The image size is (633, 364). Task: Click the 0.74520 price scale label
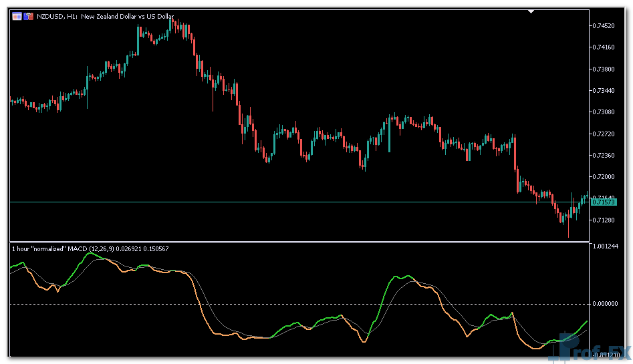(604, 26)
